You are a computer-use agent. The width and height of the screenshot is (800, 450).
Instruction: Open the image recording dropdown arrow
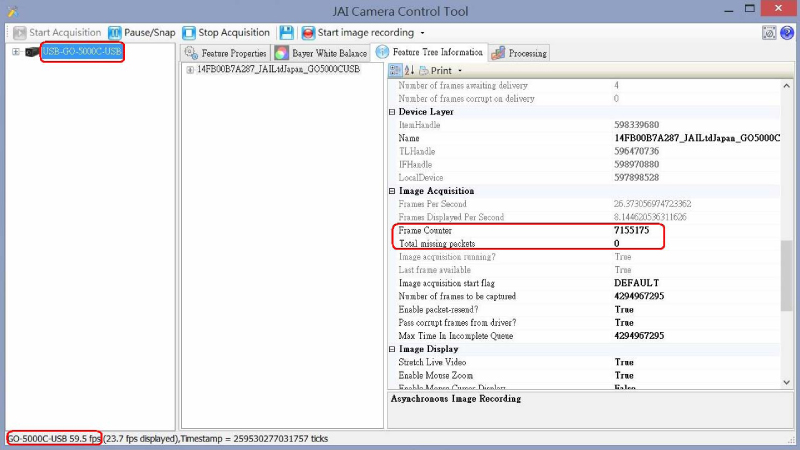click(x=422, y=33)
